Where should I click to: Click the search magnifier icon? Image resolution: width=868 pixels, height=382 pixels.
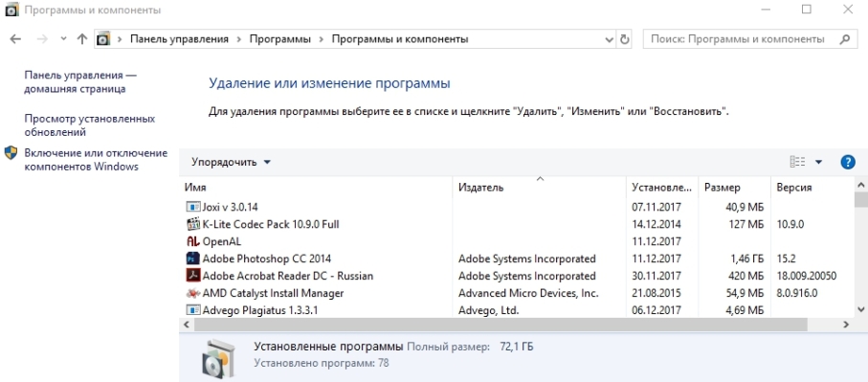point(845,39)
